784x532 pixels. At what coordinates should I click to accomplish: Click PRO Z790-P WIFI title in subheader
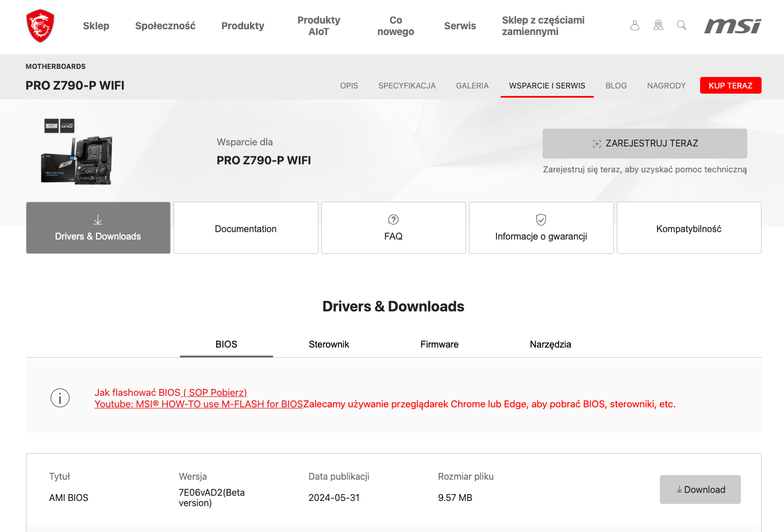pyautogui.click(x=75, y=86)
